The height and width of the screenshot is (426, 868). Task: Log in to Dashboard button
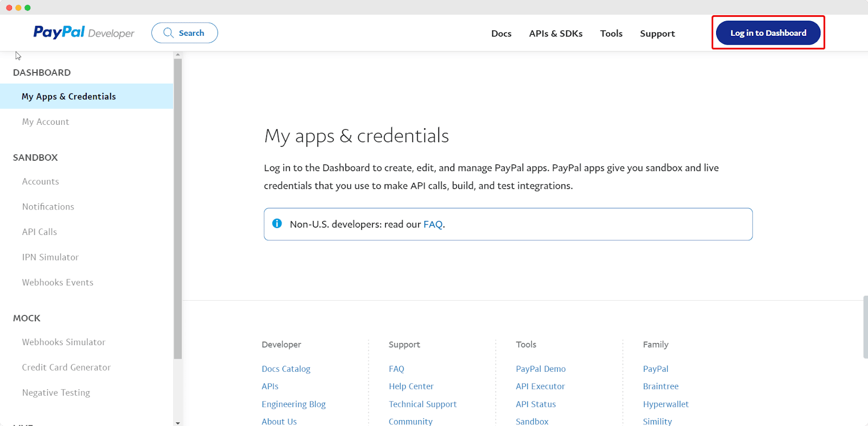coord(768,33)
